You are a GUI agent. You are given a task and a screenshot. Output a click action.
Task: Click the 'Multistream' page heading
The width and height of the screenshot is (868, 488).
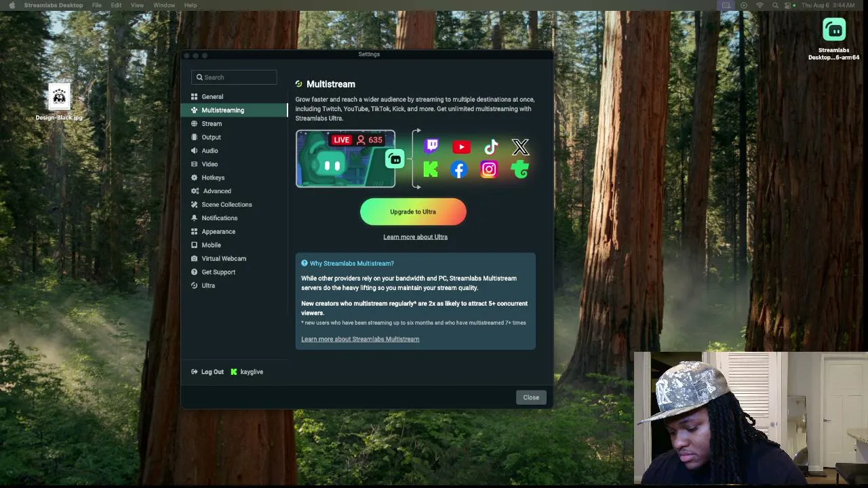331,84
